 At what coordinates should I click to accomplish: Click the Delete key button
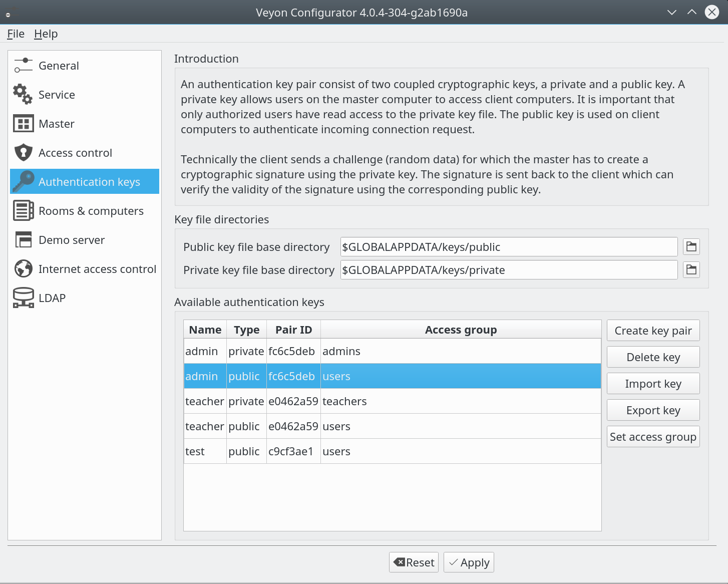653,357
